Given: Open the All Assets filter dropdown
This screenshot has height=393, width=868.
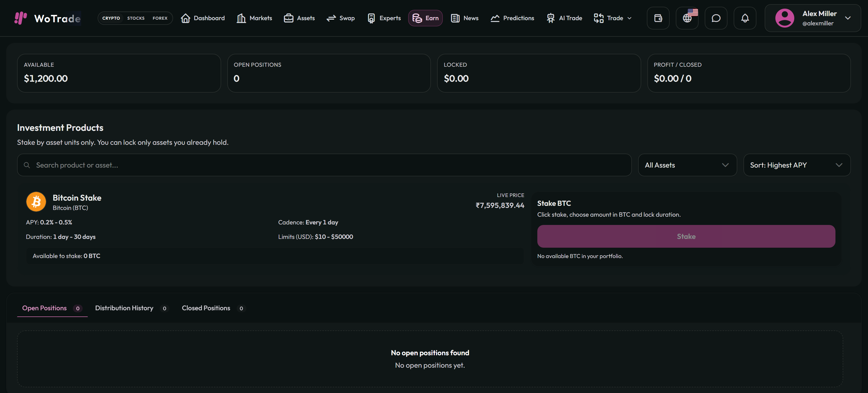Looking at the screenshot, I should coord(687,165).
